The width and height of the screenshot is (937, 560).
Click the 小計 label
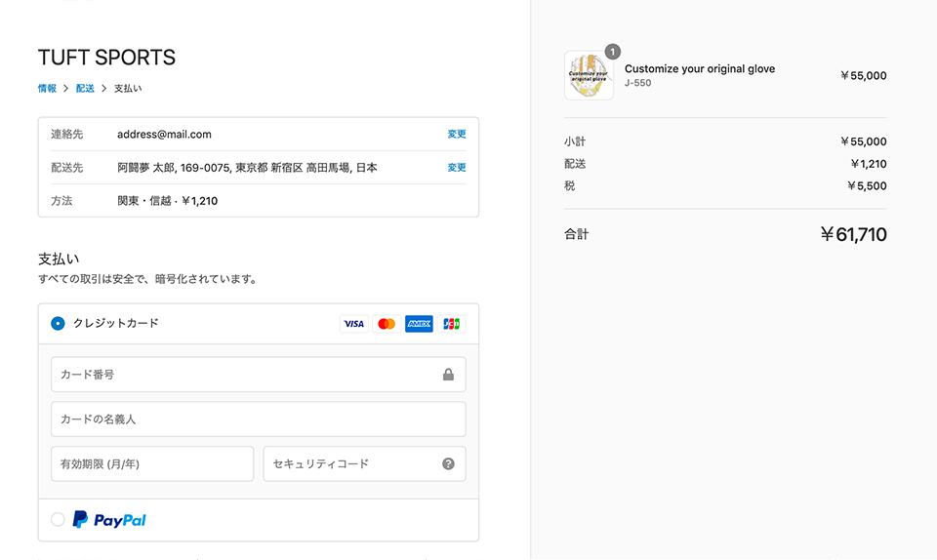[x=575, y=141]
